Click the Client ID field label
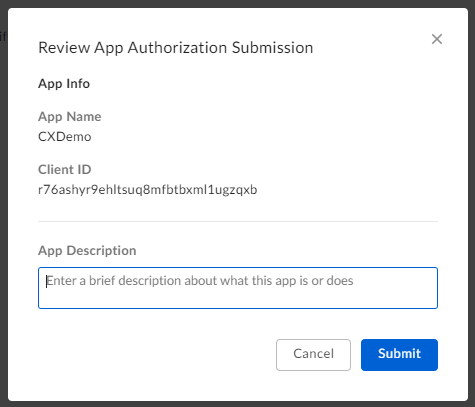 (65, 169)
